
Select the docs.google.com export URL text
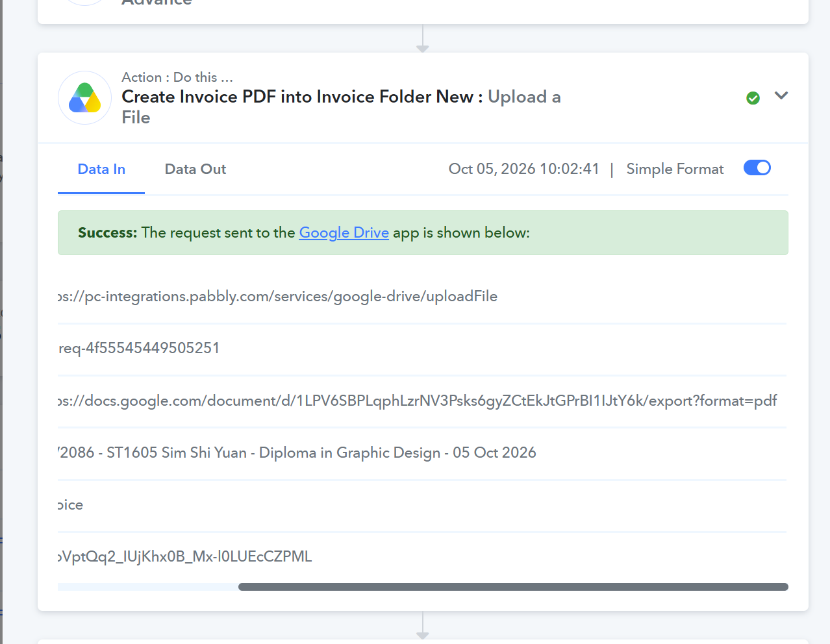(418, 401)
